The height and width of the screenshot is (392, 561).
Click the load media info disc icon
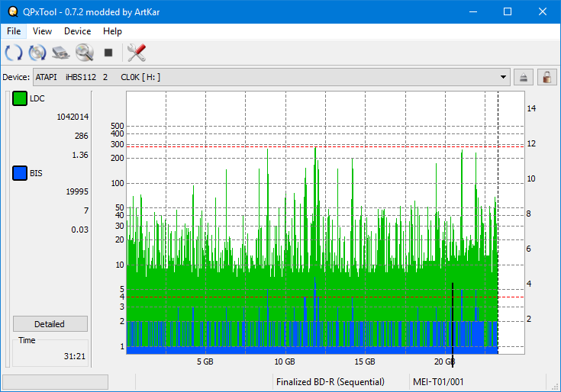tap(37, 53)
